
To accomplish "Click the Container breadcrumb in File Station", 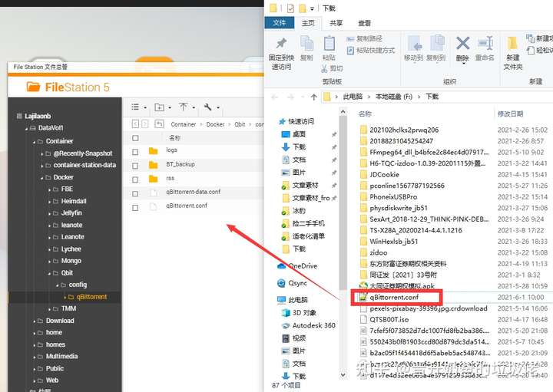I will click(x=183, y=124).
